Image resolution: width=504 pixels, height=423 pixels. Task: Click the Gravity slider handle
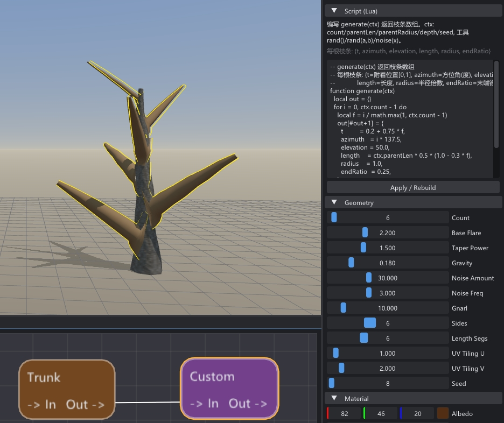tap(351, 263)
